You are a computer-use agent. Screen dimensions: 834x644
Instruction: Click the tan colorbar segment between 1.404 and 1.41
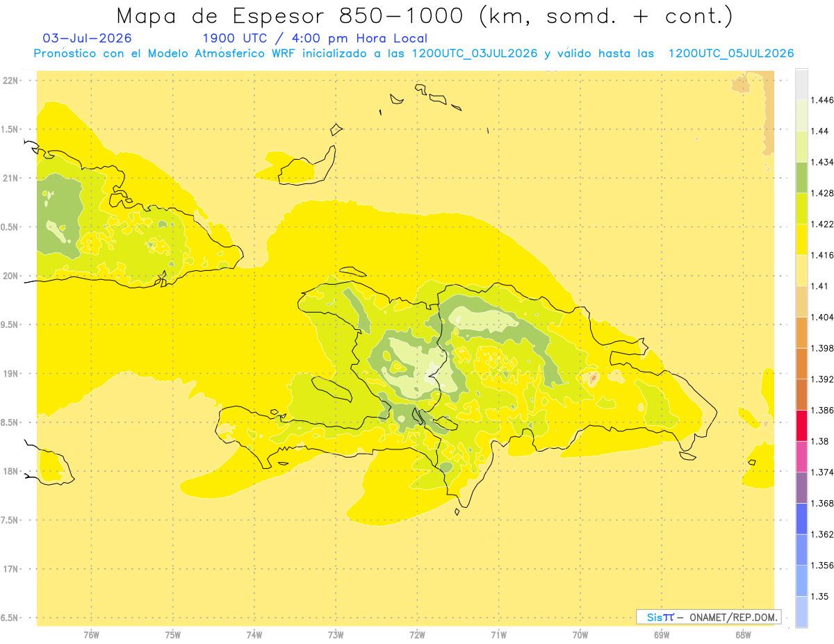(801, 302)
